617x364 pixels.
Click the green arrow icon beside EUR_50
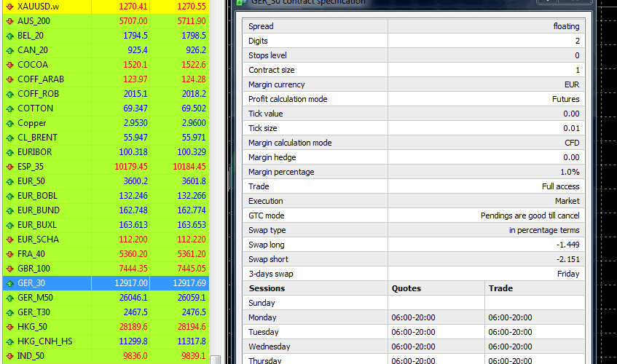10,181
